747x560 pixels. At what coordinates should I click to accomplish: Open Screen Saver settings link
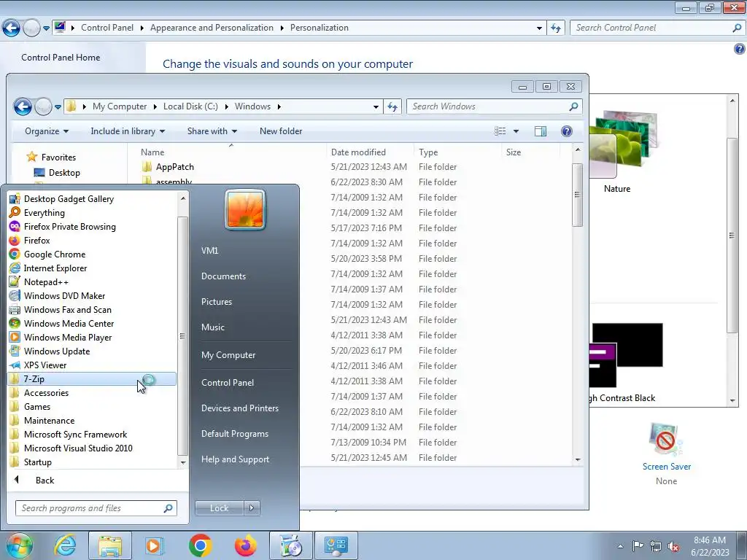[666, 467]
